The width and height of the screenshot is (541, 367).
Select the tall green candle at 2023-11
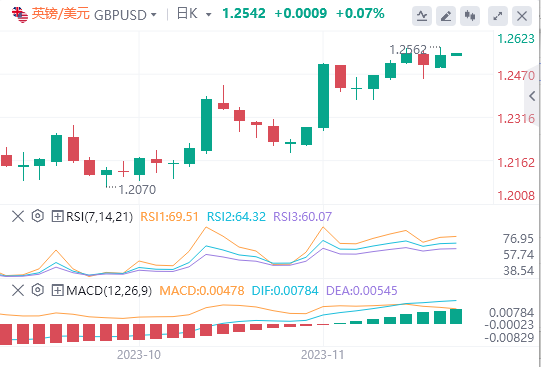pos(323,97)
